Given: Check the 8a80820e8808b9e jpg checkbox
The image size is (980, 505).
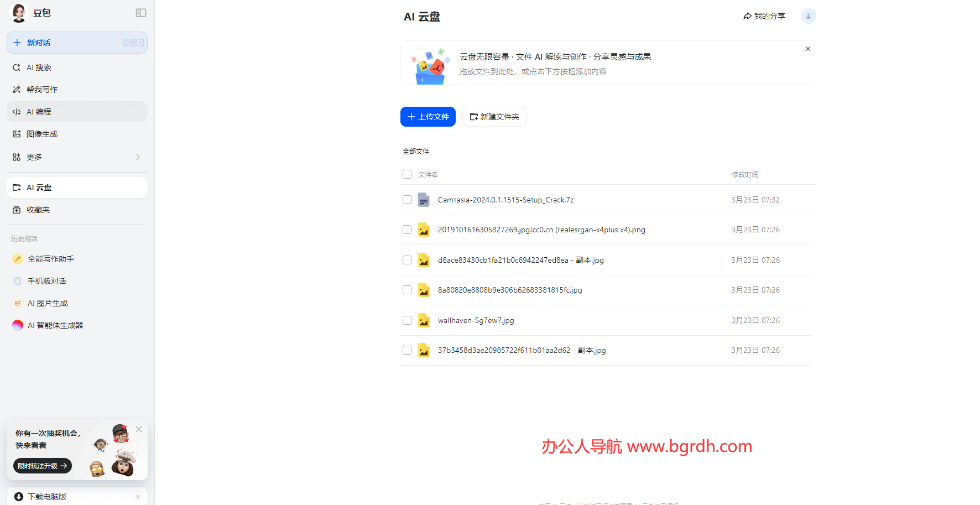Looking at the screenshot, I should click(x=407, y=290).
